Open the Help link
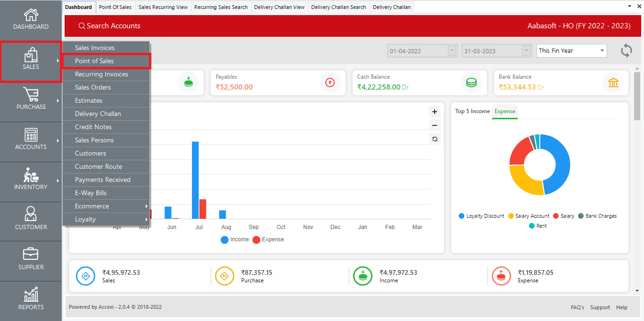 click(x=622, y=307)
